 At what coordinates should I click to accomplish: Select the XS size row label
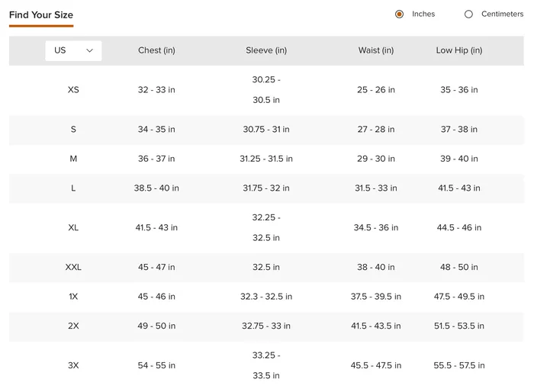click(x=73, y=90)
